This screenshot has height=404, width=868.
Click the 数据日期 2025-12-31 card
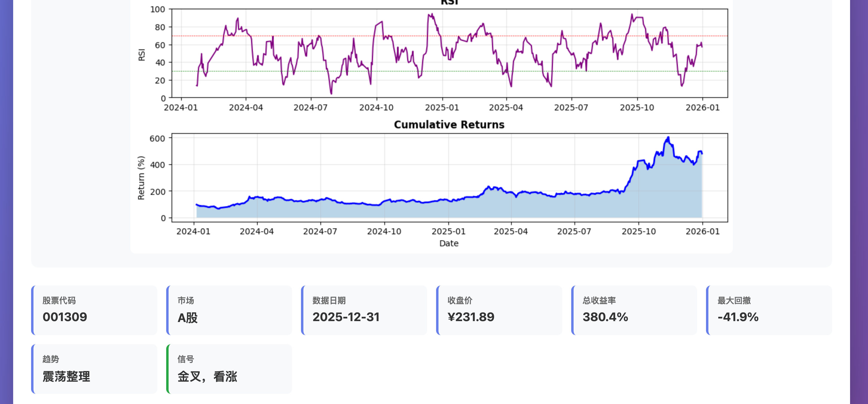click(x=364, y=310)
